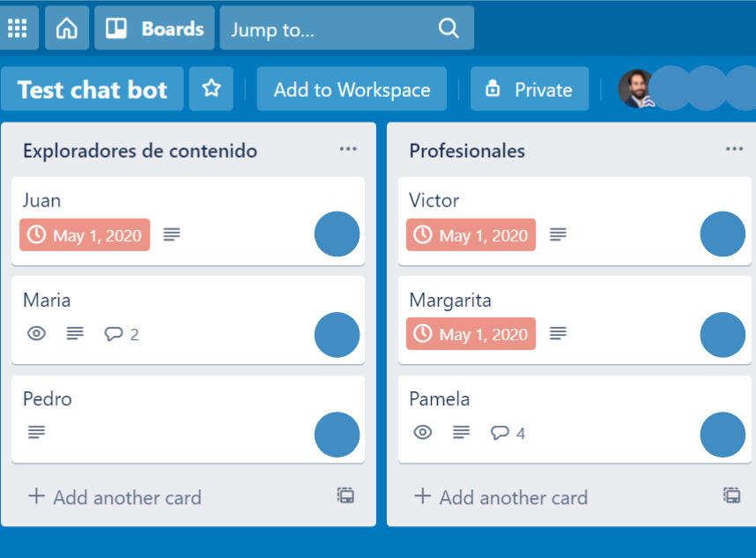
Task: Click due date badge on Juan card
Action: 85,235
